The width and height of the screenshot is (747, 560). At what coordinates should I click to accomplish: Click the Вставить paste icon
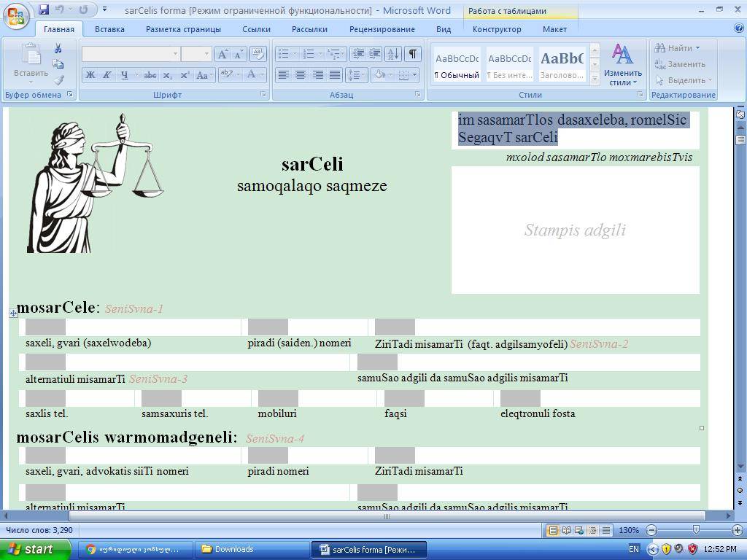[x=31, y=54]
